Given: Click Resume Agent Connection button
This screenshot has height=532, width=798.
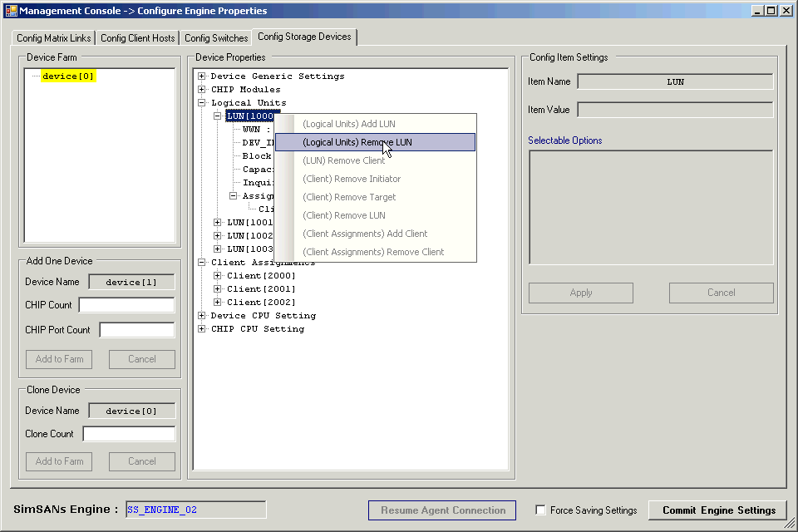Looking at the screenshot, I should [x=442, y=510].
